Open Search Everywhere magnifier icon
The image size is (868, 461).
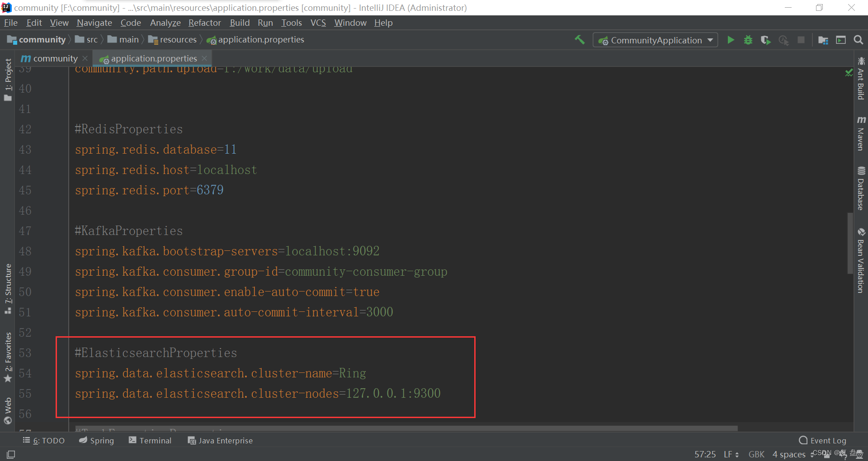(x=858, y=40)
